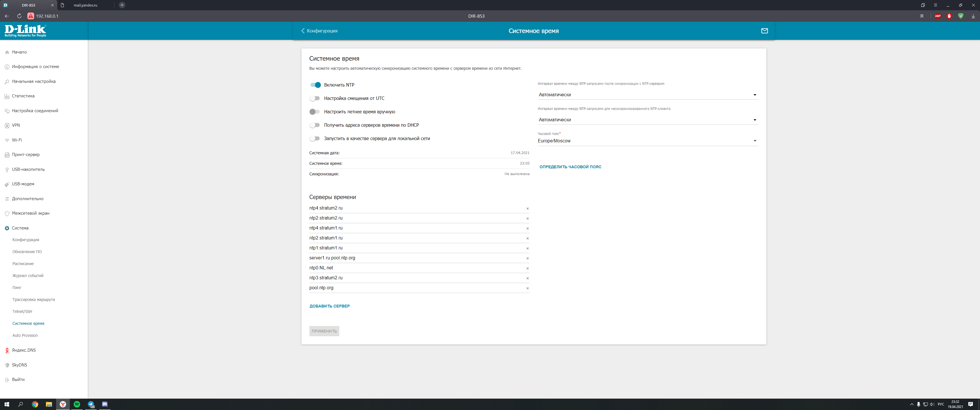Open NTP interval after sync dropdown
The image size is (980, 410).
tap(648, 95)
